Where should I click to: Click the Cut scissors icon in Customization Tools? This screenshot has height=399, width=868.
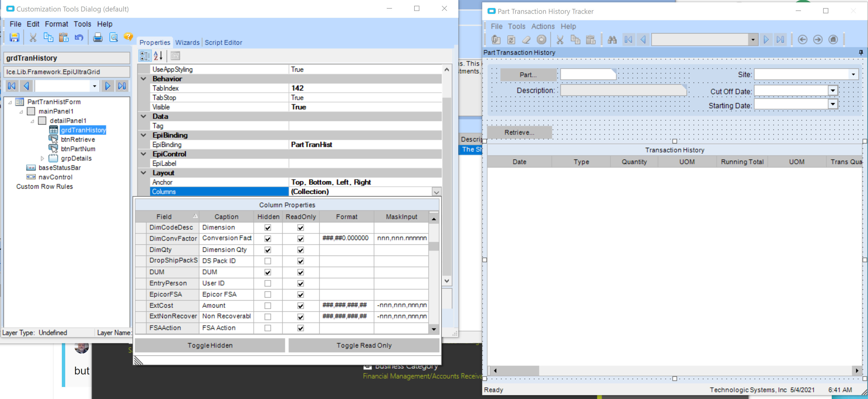33,37
